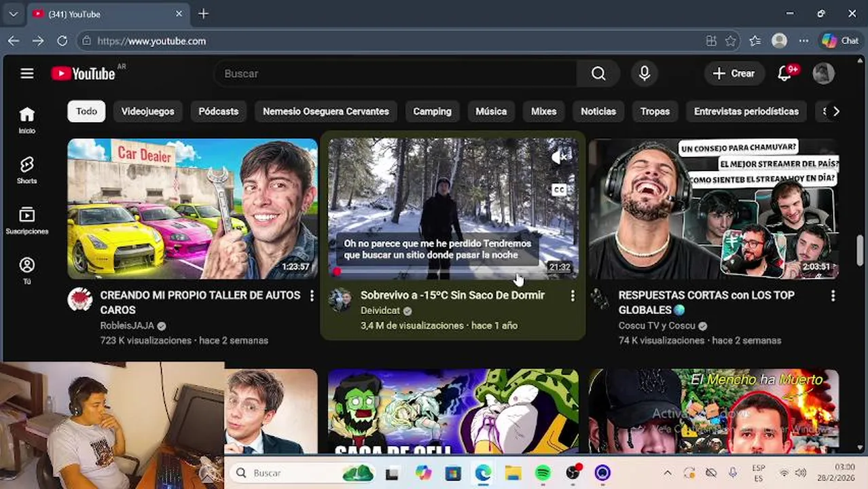This screenshot has height=489, width=868.
Task: Select the Noticias filter chip
Action: click(x=598, y=111)
